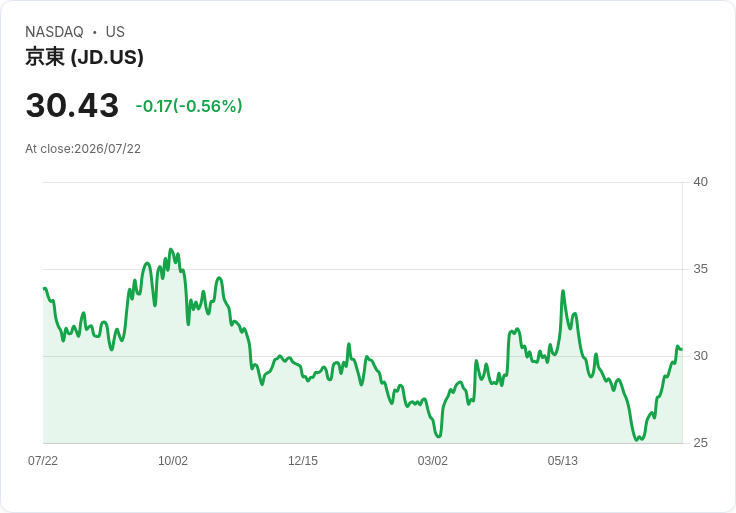
Task: Click the chart's highest peak near 10/02
Action: pos(171,249)
